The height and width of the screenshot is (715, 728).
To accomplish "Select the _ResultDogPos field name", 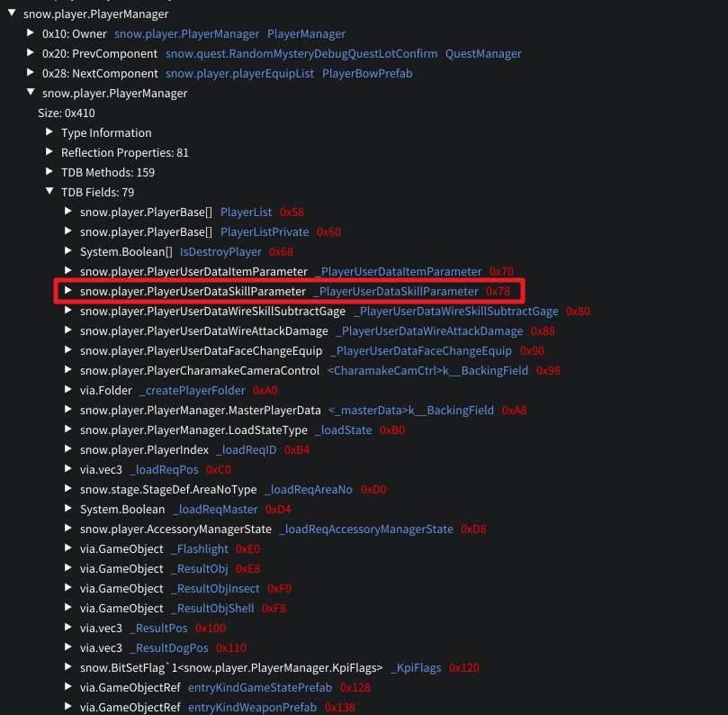I will pyautogui.click(x=169, y=648).
